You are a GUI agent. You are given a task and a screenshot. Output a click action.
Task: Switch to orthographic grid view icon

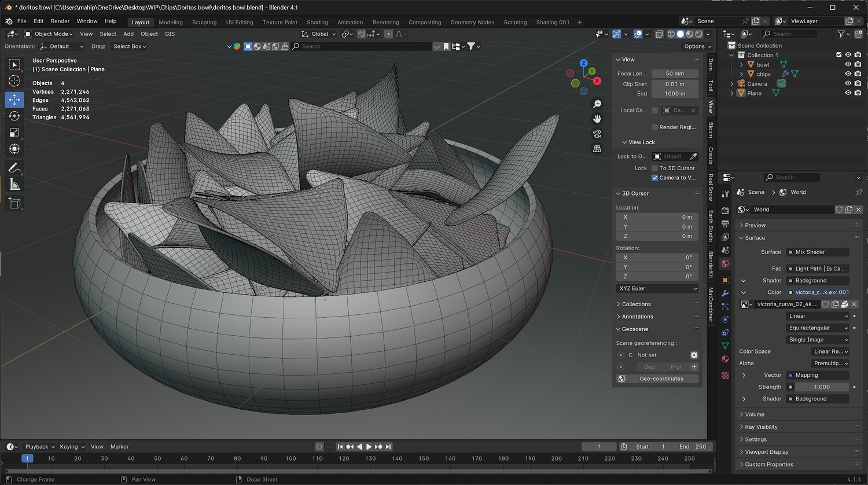[597, 149]
